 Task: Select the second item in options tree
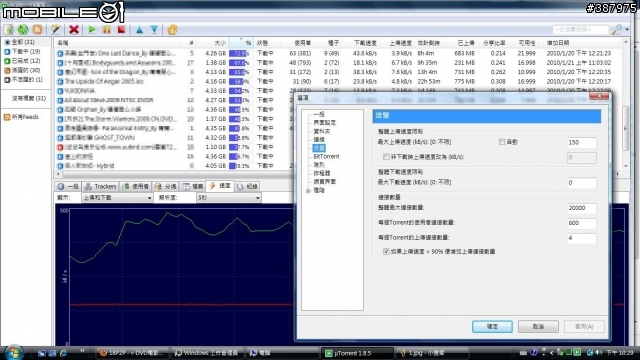pos(324,123)
